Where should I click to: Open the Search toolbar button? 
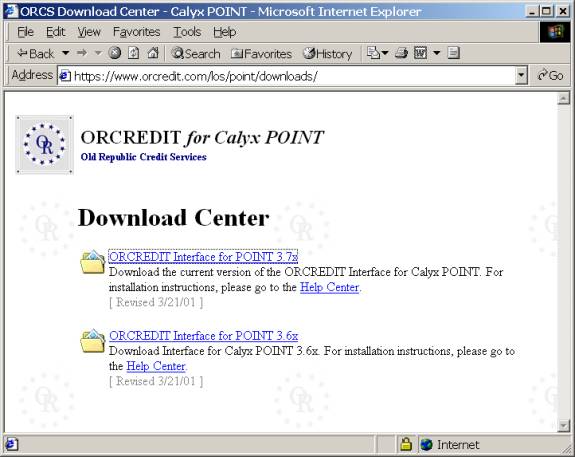(x=196, y=54)
